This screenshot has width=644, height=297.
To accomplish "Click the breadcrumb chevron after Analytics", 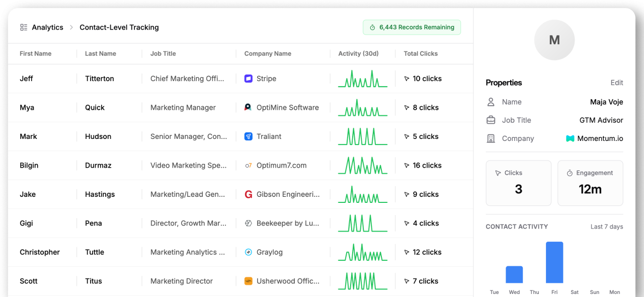I will coord(71,27).
